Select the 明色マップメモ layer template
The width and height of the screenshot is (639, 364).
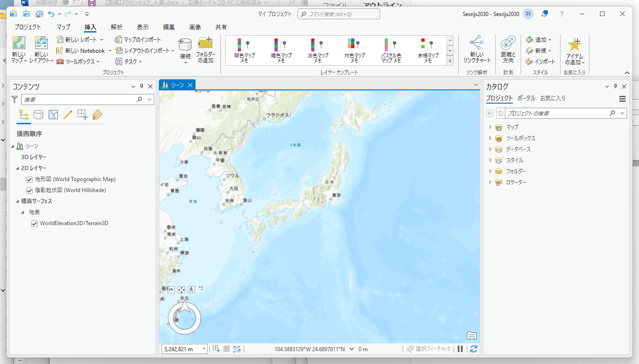244,50
